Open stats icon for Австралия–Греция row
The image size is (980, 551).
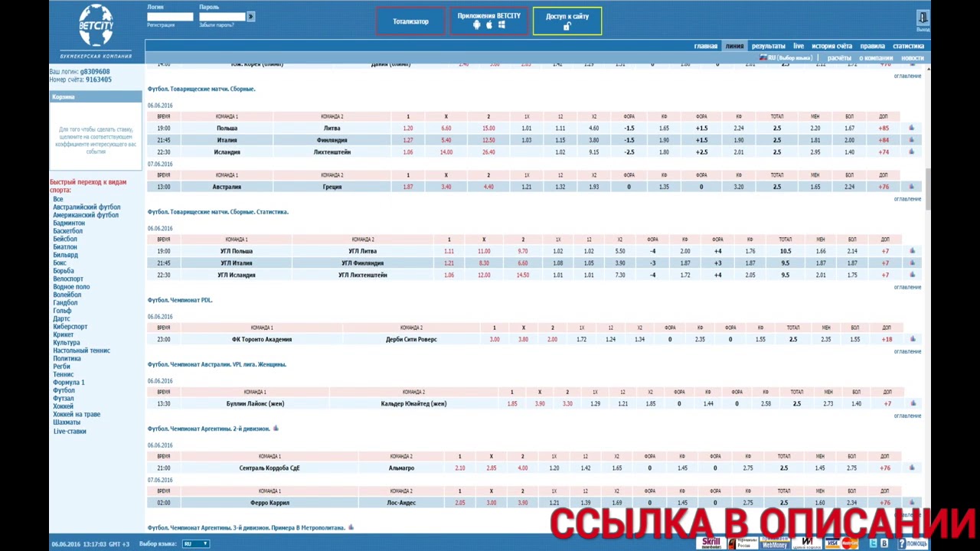[x=911, y=187]
